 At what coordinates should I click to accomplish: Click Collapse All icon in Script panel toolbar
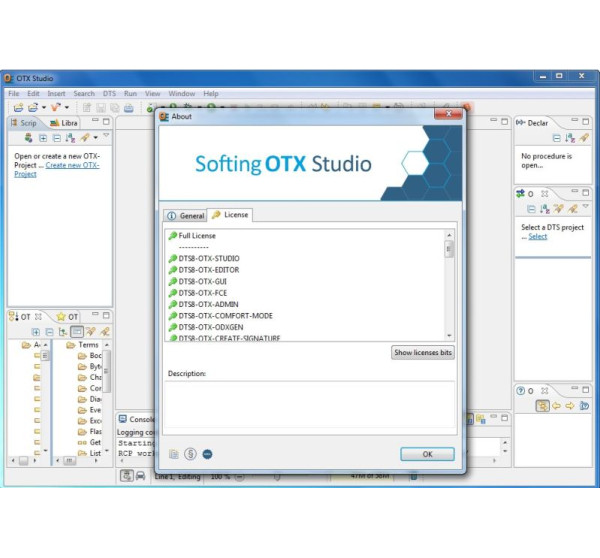(x=56, y=137)
